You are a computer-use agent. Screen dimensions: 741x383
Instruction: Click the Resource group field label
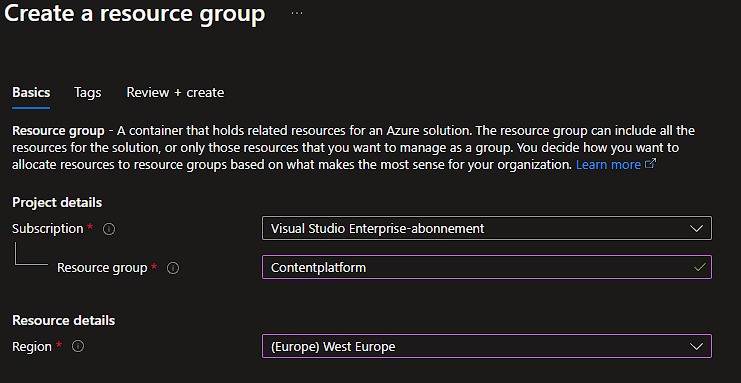pos(102,268)
